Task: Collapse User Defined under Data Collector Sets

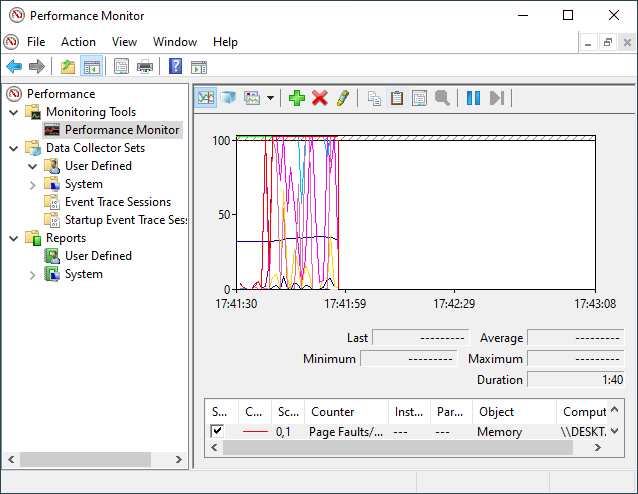Action: coord(33,166)
